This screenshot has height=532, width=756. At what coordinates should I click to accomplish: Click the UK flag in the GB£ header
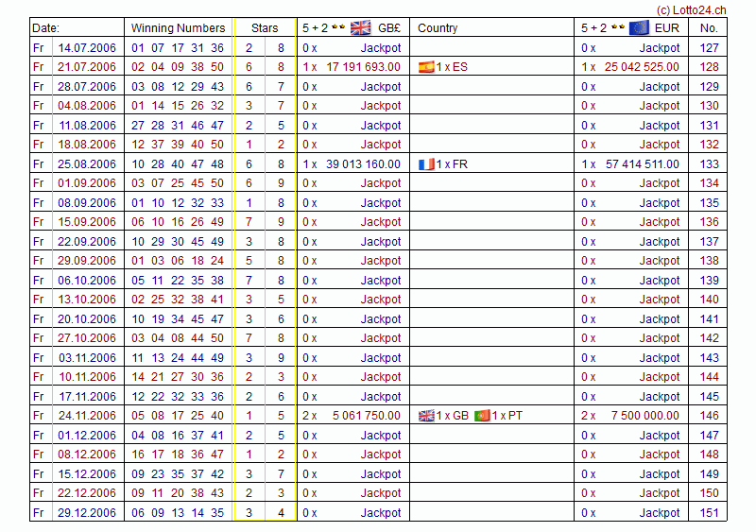coord(360,27)
